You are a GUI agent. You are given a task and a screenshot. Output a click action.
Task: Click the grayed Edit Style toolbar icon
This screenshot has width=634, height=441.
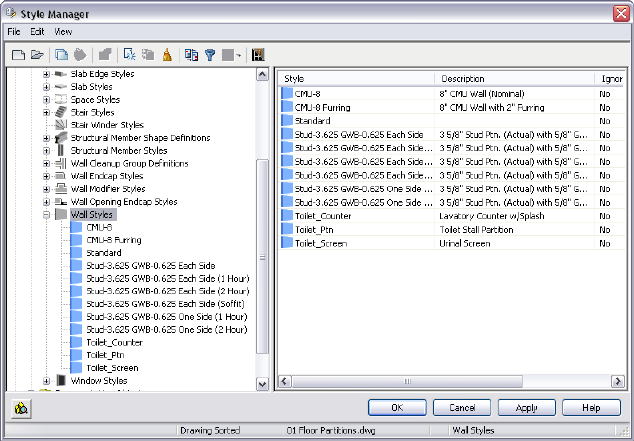[105, 55]
